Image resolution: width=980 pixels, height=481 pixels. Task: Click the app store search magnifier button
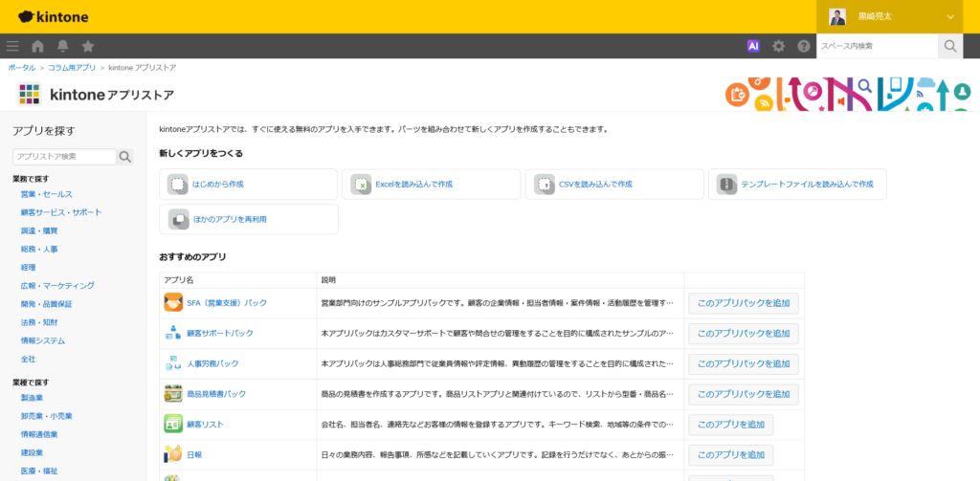125,157
